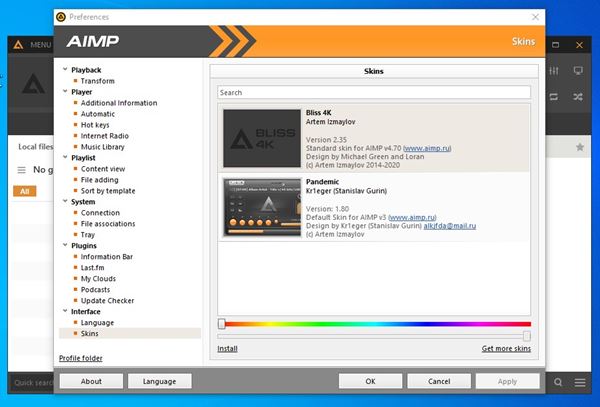Select the Automatic settings page

coord(98,114)
